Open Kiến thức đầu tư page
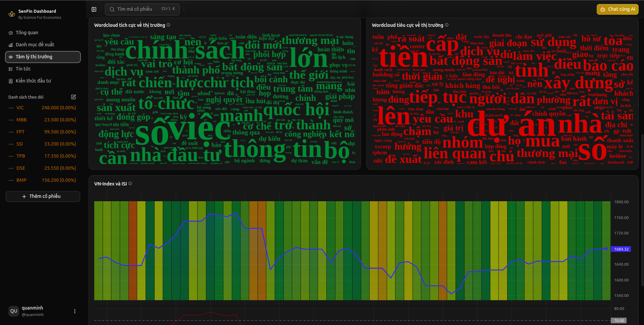Viewport: 644px width, 325px height. tap(33, 81)
